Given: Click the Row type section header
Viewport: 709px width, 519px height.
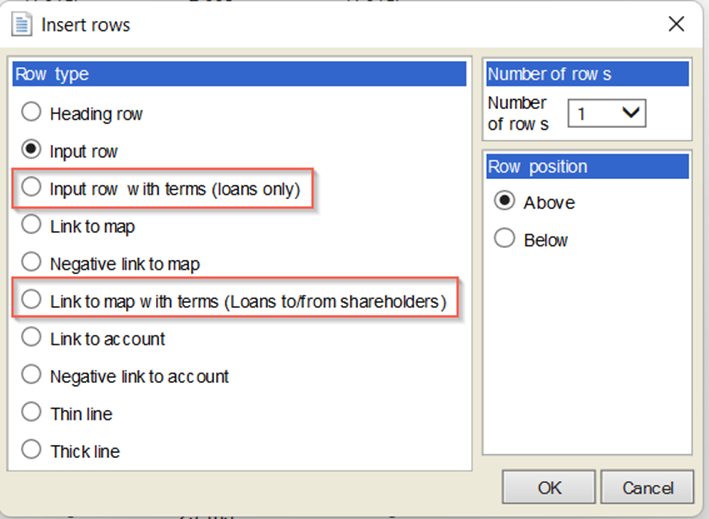Looking at the screenshot, I should [238, 74].
